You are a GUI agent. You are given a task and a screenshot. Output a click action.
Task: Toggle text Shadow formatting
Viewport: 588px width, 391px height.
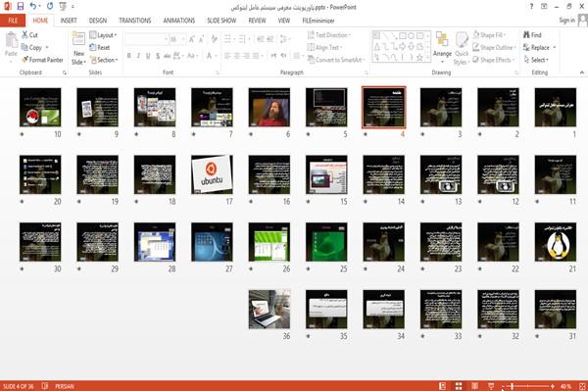[158, 56]
